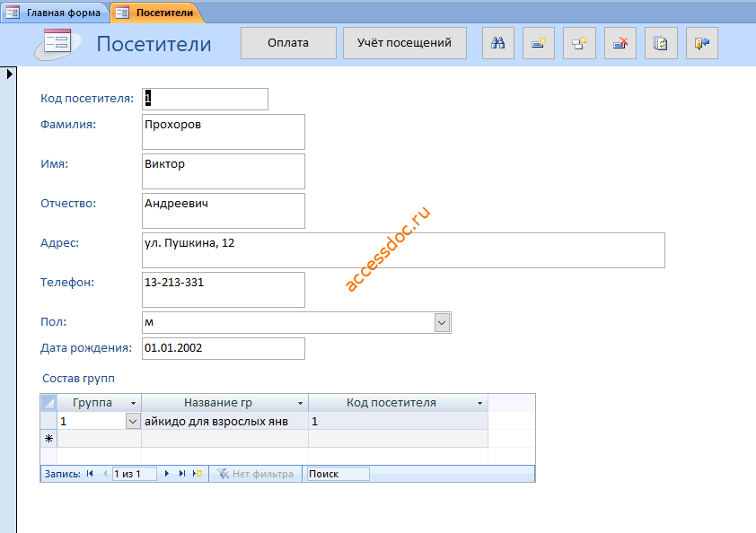Viewport: 756px width, 533px height.
Task: Click the Дата рождения field with 01.01.2002
Action: pyautogui.click(x=224, y=348)
